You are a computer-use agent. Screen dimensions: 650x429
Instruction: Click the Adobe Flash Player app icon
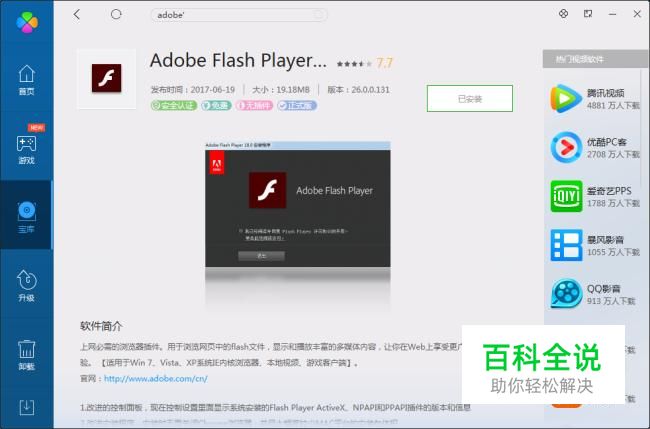(107, 78)
